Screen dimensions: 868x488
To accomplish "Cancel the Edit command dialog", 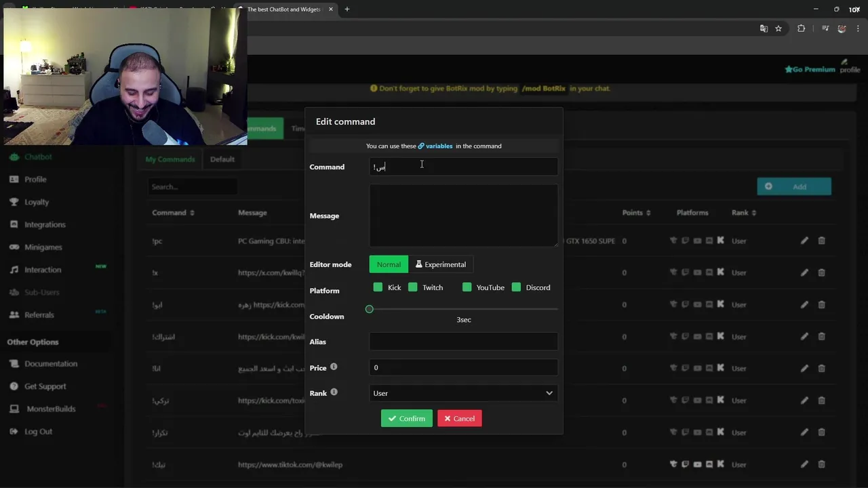I will (x=460, y=418).
